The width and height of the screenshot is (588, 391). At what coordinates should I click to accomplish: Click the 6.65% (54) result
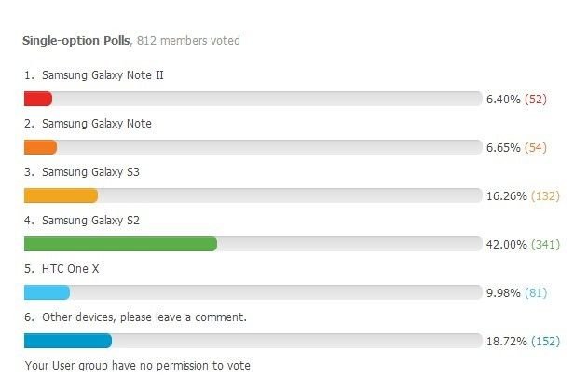pyautogui.click(x=516, y=148)
